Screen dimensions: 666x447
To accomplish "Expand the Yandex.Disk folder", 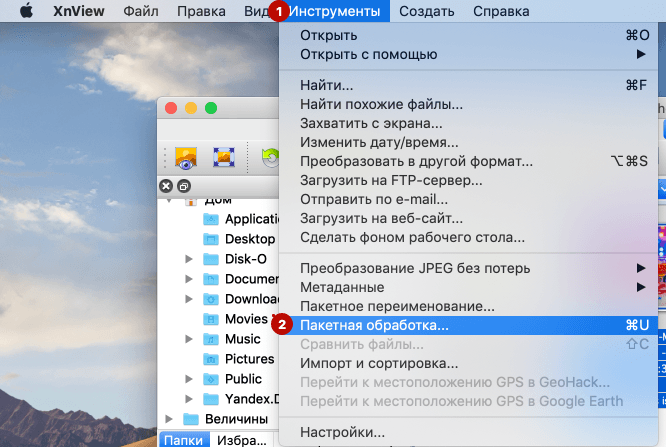I will point(189,399).
